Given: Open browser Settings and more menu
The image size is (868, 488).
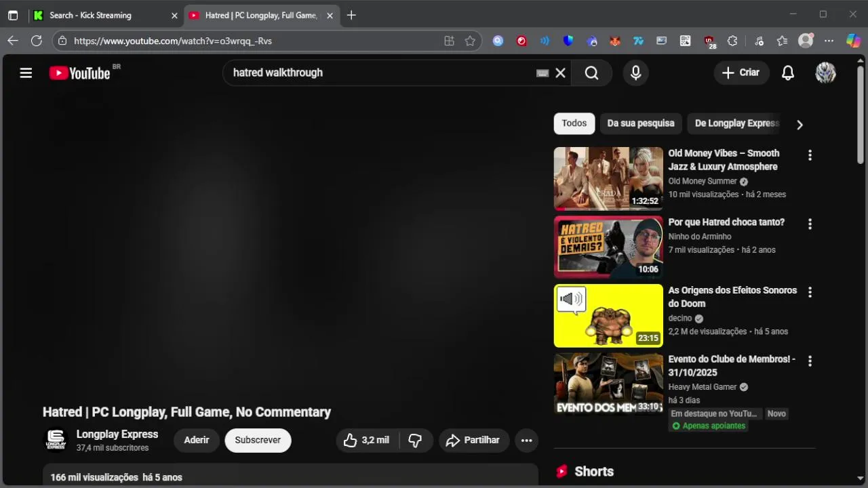Looking at the screenshot, I should click(x=829, y=41).
